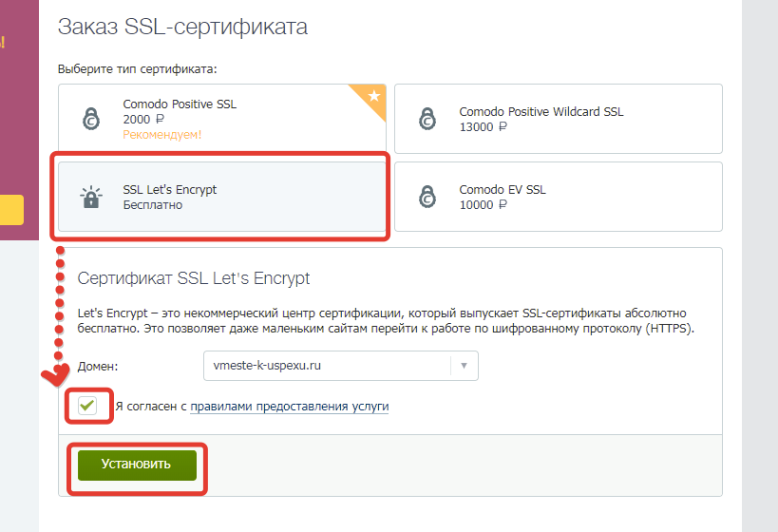Click the Бесплатно label
Viewport: 778px width, 532px height.
coord(153,205)
